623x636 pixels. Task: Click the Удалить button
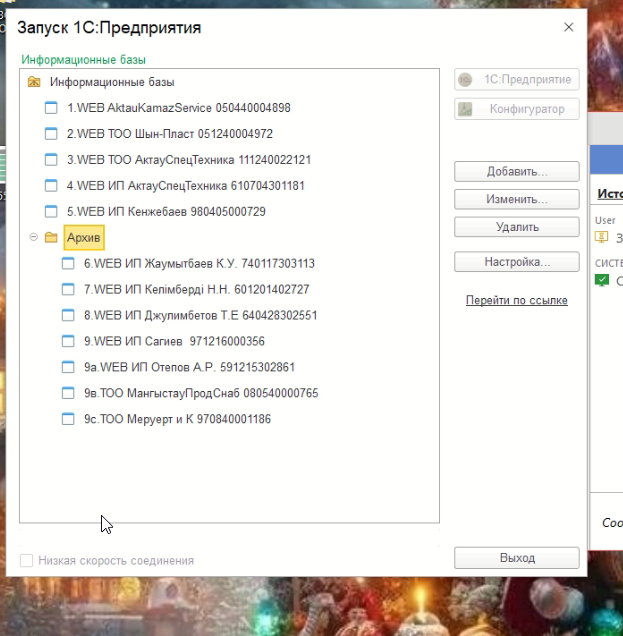point(517,227)
